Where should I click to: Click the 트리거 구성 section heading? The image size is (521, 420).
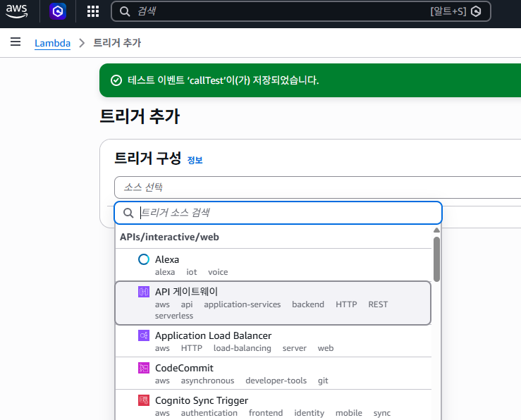tap(148, 158)
